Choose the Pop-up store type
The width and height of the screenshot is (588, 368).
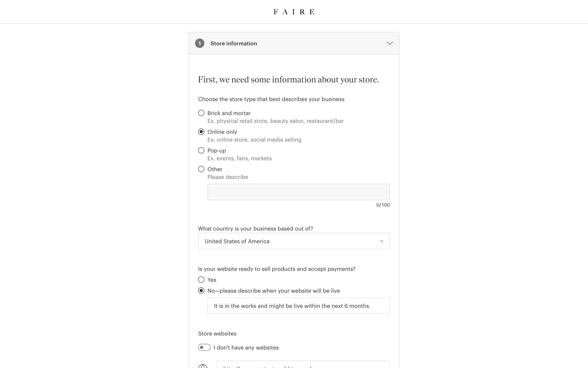[x=201, y=151]
